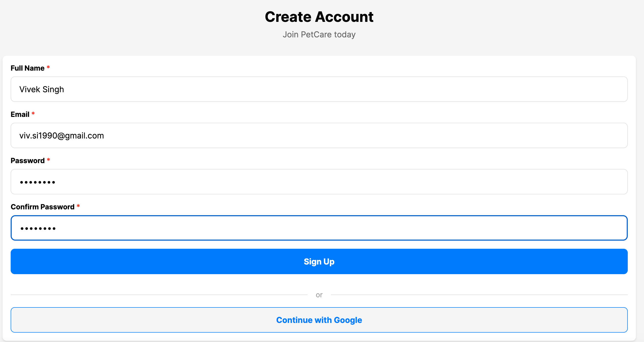Click the Full Name label
Image resolution: width=644 pixels, height=342 pixels.
[27, 68]
